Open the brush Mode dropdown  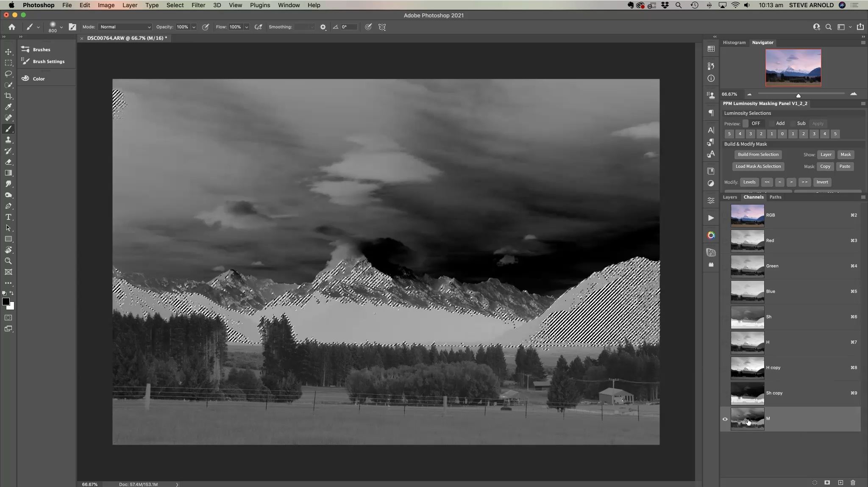pos(125,27)
